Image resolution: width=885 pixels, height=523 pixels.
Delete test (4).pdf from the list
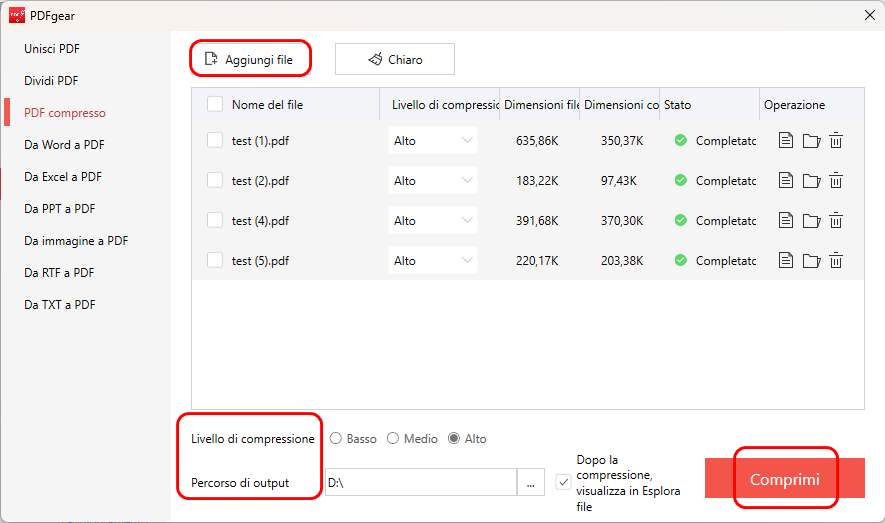pos(836,221)
